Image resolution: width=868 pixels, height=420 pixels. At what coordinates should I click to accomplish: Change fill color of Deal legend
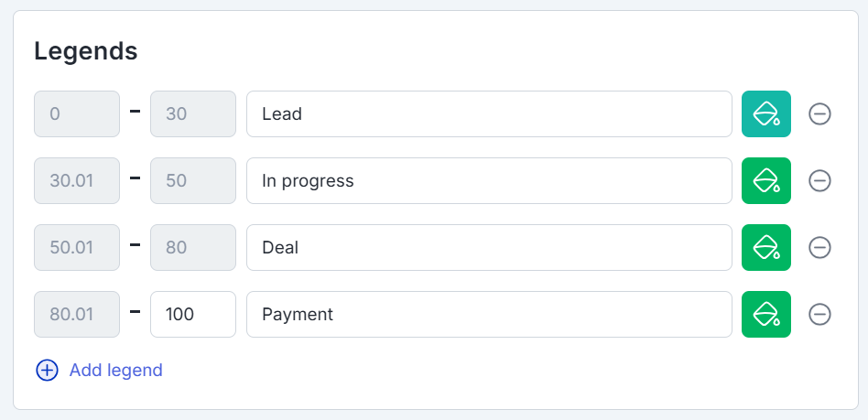[x=765, y=248]
